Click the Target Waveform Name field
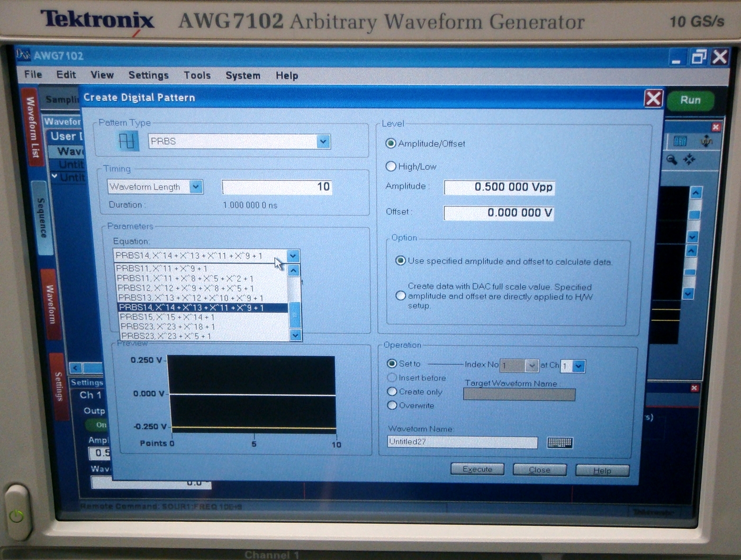The image size is (741, 560). point(519,394)
